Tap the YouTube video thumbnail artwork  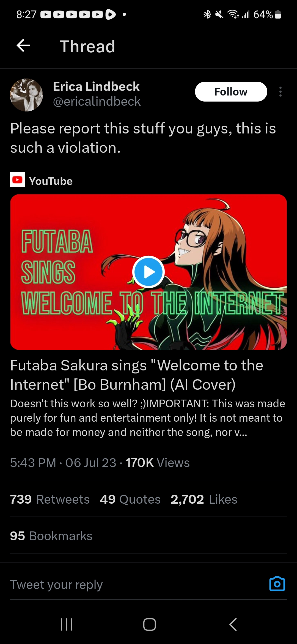[x=148, y=272]
